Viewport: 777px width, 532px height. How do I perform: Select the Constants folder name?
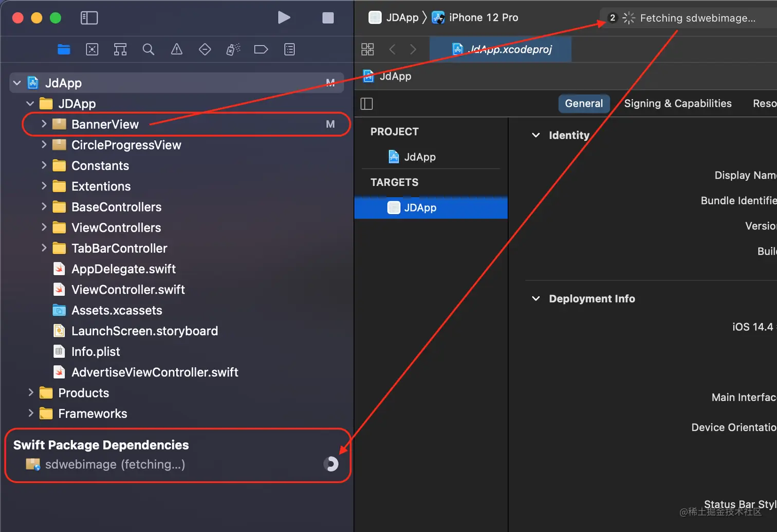click(x=100, y=166)
